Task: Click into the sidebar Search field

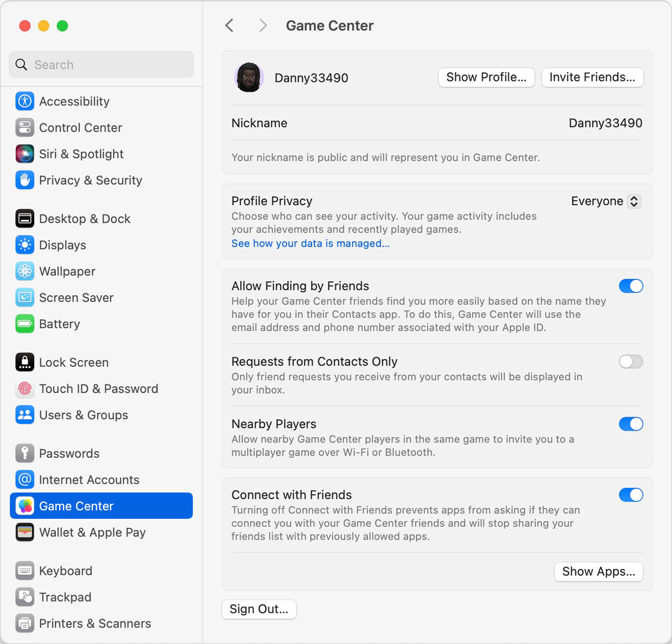Action: click(101, 64)
